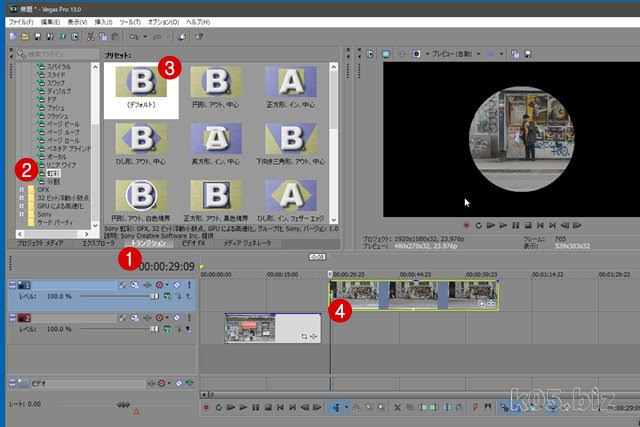Save preview snapshot to file
Image resolution: width=640 pixels, height=427 pixels.
click(527, 54)
